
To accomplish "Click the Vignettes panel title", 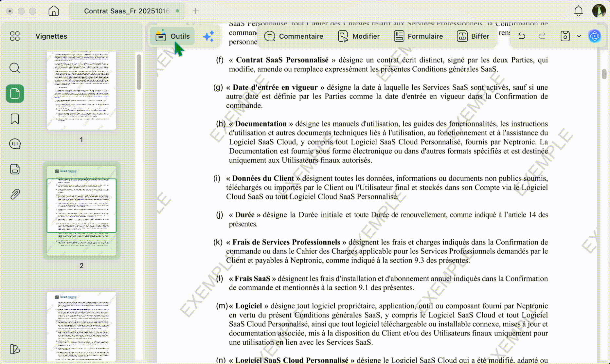I will pos(51,36).
